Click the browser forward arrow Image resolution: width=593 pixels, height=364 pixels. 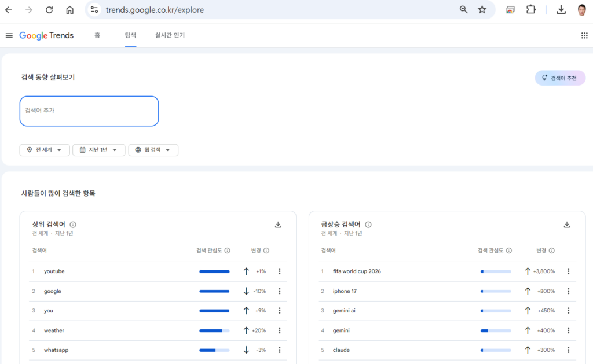pyautogui.click(x=29, y=10)
